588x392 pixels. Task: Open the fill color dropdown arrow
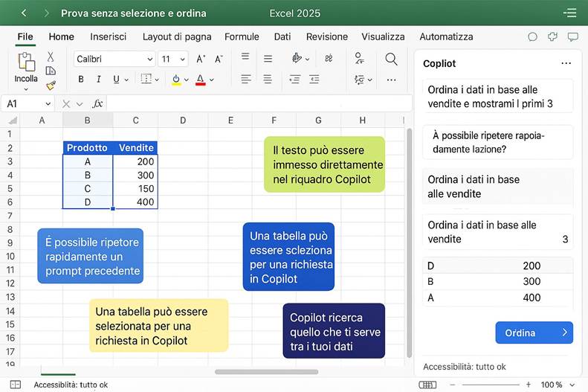click(x=187, y=80)
